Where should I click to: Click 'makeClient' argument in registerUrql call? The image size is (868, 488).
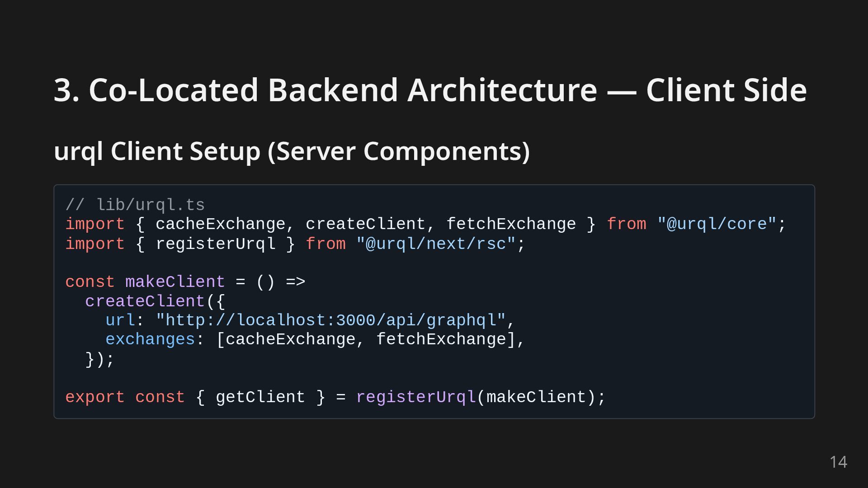pyautogui.click(x=536, y=397)
